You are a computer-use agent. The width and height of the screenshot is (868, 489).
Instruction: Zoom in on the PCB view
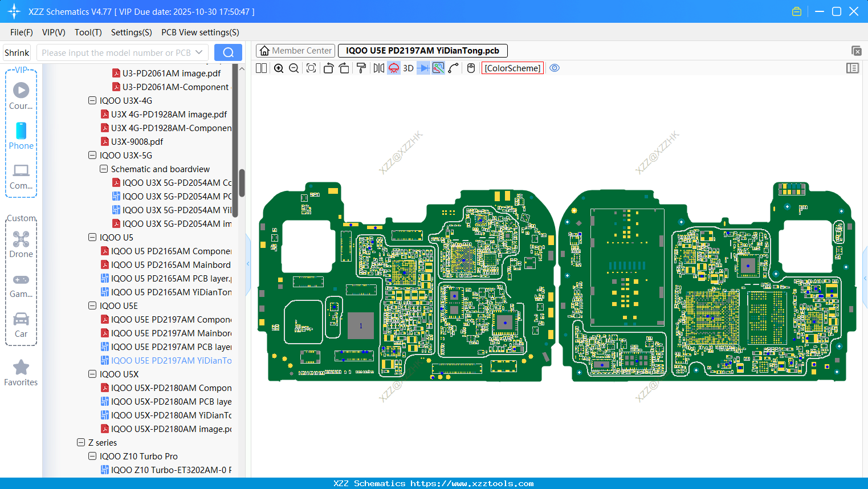(x=279, y=68)
